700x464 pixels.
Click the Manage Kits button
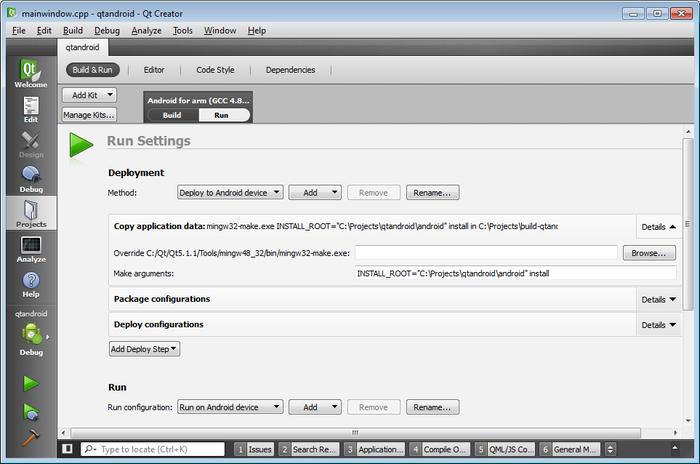tap(89, 115)
